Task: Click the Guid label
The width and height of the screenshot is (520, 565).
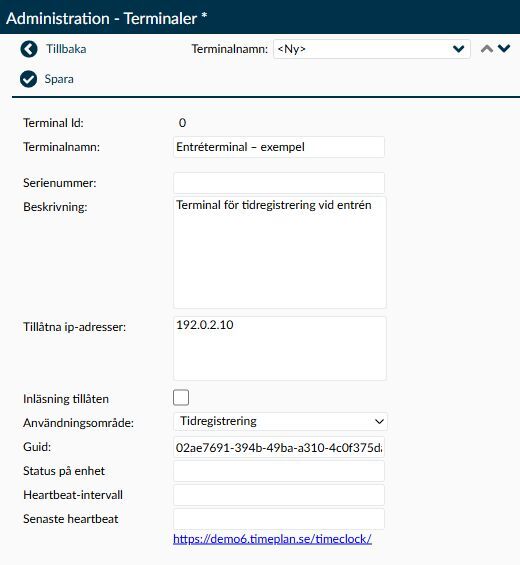Action: pyautogui.click(x=37, y=447)
